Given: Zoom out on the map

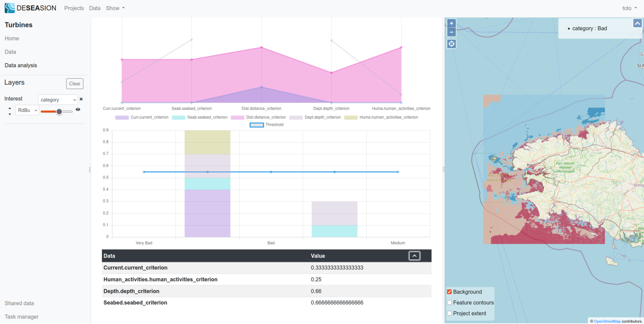Looking at the screenshot, I should pyautogui.click(x=451, y=32).
